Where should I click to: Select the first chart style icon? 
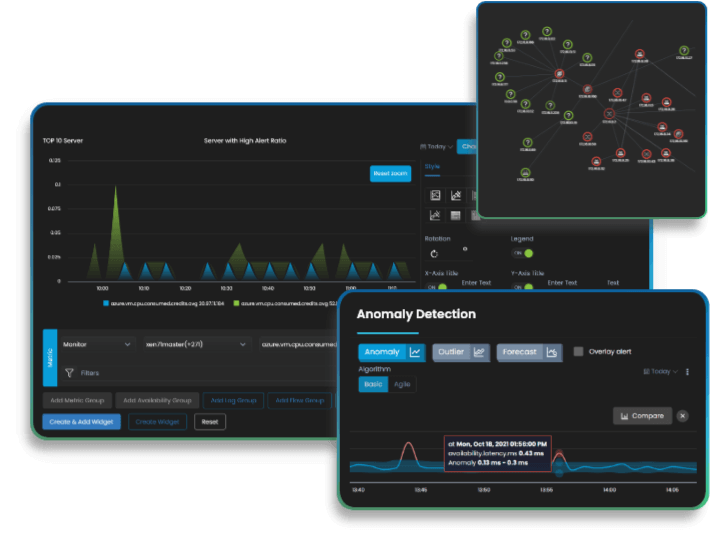[435, 195]
